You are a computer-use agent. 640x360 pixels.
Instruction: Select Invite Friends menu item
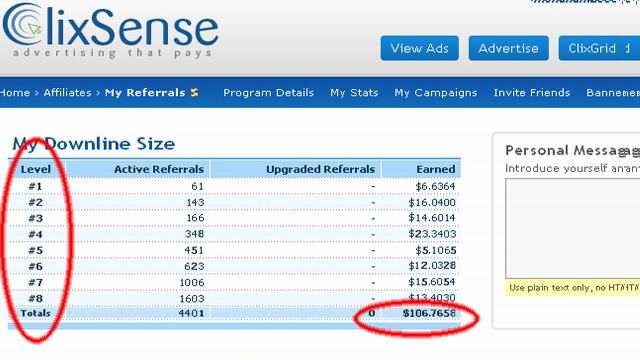coord(532,93)
